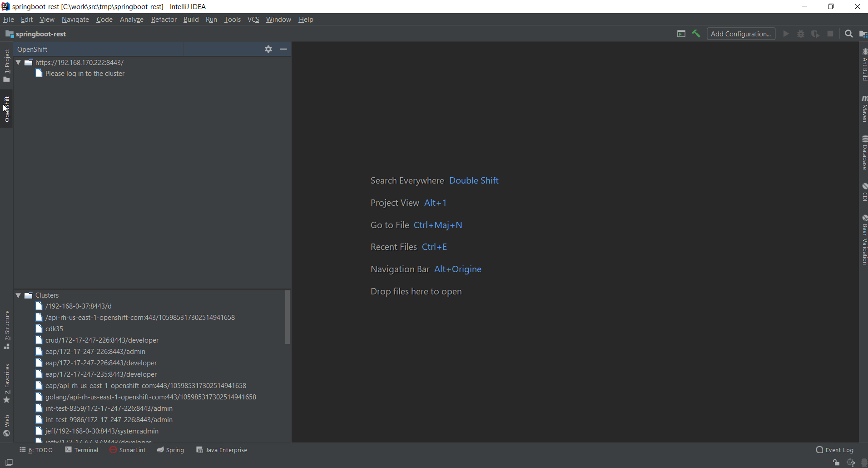Open the Add Configuration dropdown

740,34
